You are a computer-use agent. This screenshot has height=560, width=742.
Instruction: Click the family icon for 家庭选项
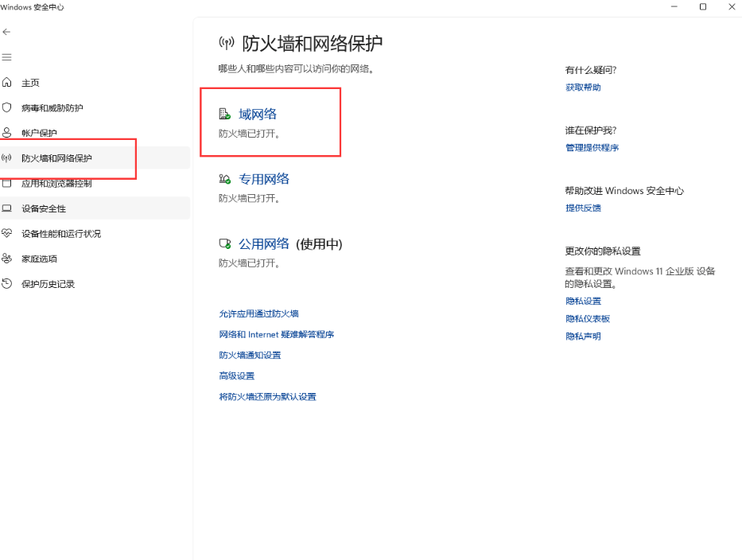point(6,259)
